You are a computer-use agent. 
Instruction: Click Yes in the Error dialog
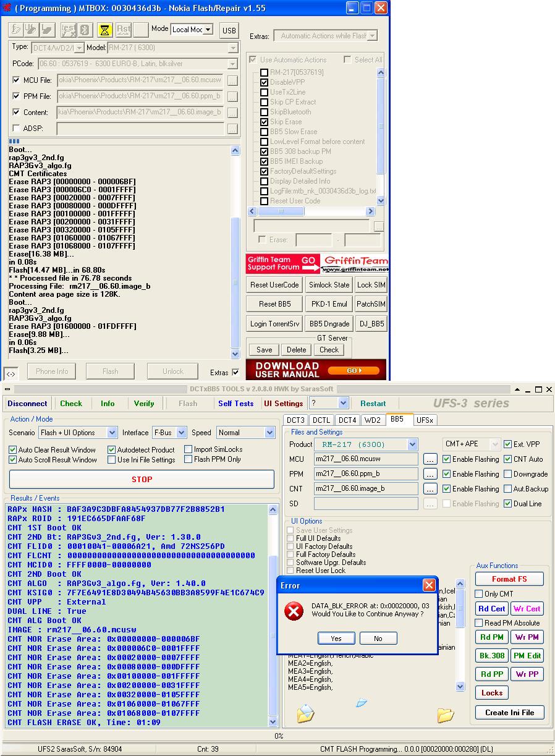336,639
